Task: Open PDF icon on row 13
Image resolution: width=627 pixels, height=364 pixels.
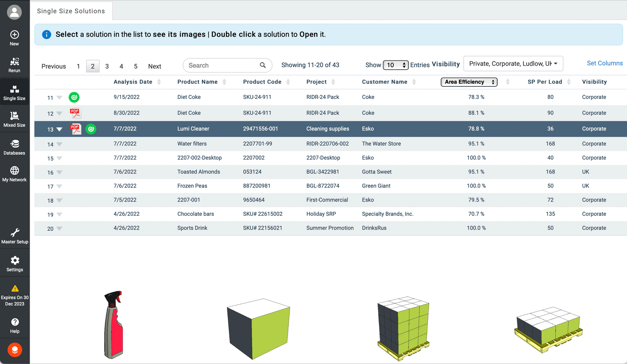Action: pyautogui.click(x=75, y=129)
